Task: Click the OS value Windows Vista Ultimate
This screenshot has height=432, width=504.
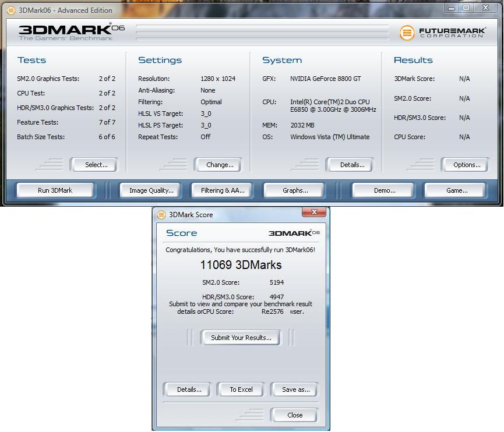Action: tap(330, 137)
